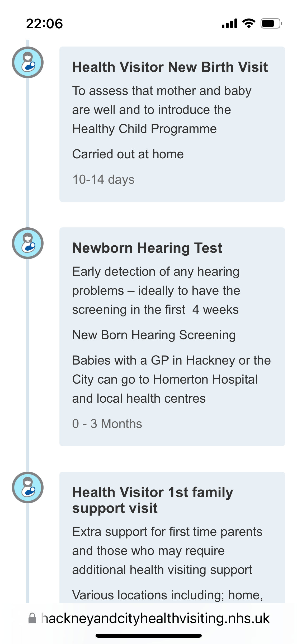297x644 pixels.
Task: Tap the Newborn Hearing Test timeline icon
Action: point(28,243)
